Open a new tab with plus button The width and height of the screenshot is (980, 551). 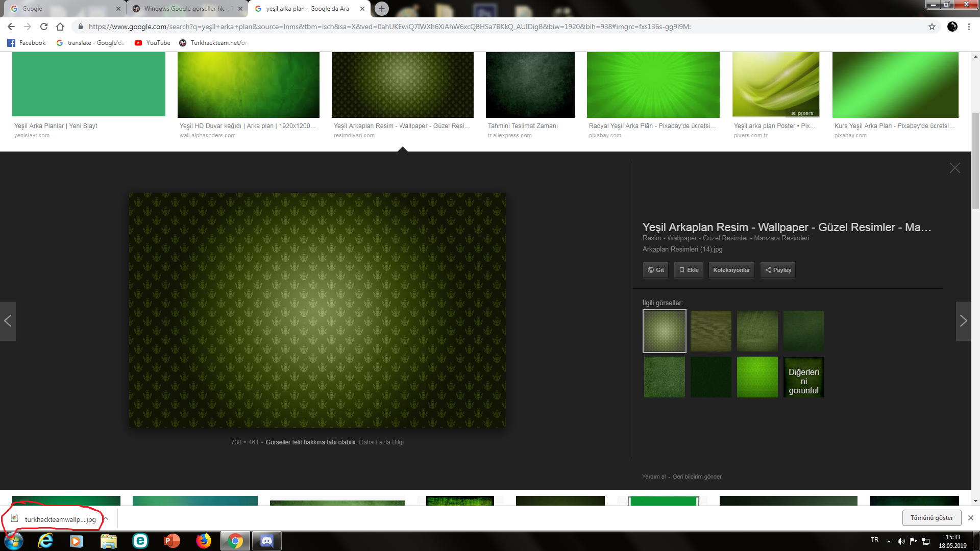pos(382,9)
